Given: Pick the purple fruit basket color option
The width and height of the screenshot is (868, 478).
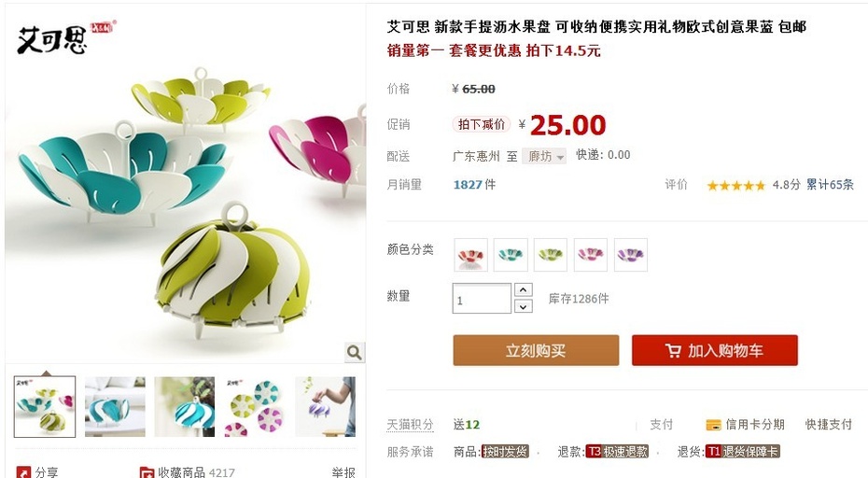Looking at the screenshot, I should pos(631,255).
